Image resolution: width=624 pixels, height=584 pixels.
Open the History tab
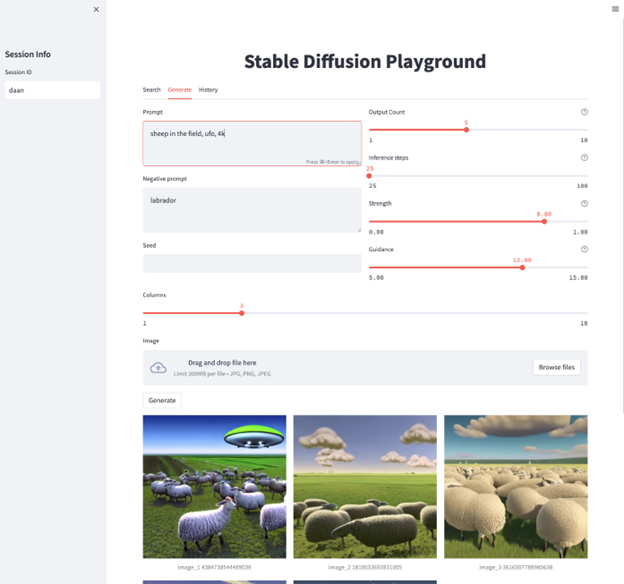click(208, 90)
